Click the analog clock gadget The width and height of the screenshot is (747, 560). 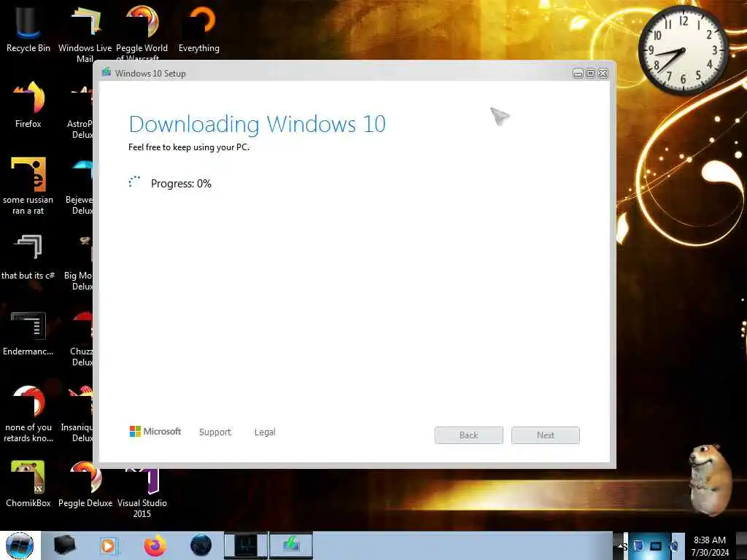(x=683, y=50)
